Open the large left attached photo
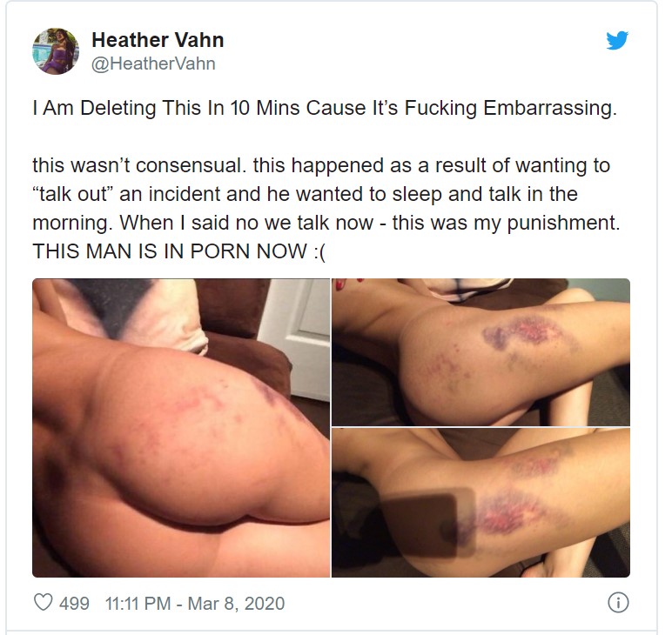Image resolution: width=672 pixels, height=635 pixels. click(x=181, y=428)
